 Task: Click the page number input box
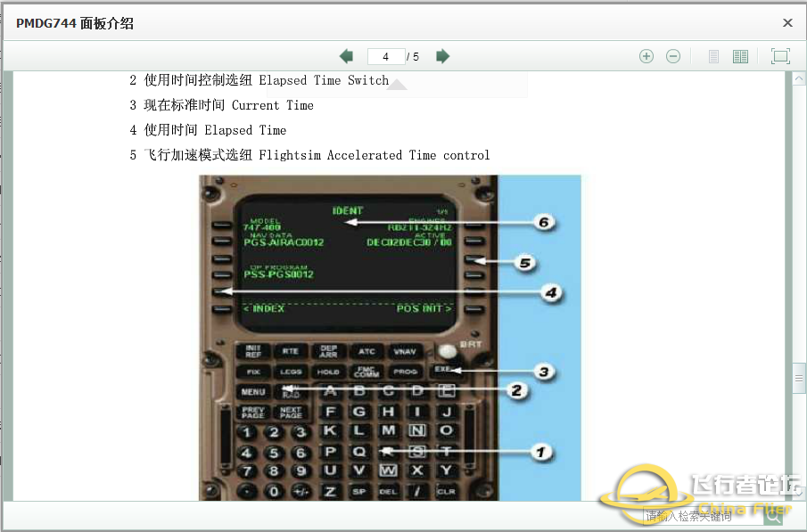point(385,55)
